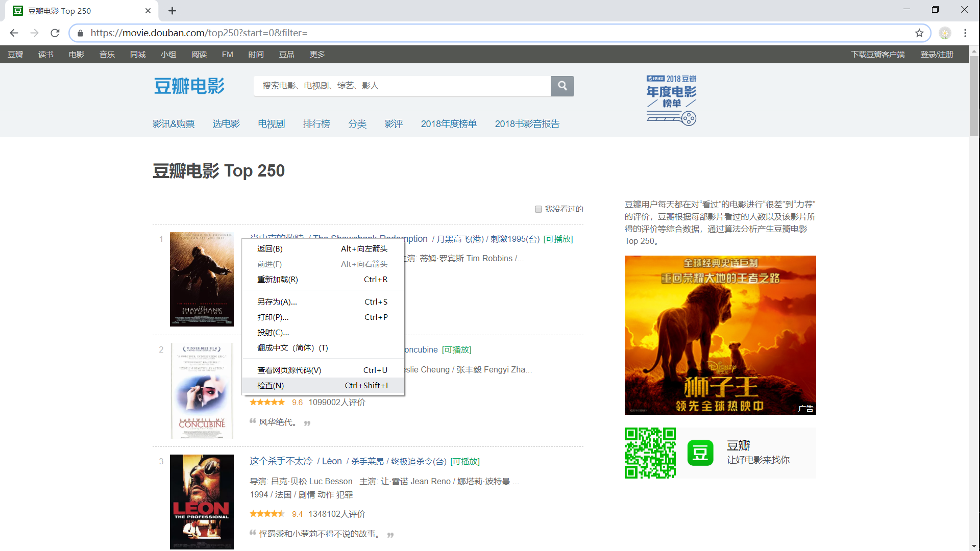Click the browser reload icon
Image resolution: width=980 pixels, height=551 pixels.
pos(55,33)
